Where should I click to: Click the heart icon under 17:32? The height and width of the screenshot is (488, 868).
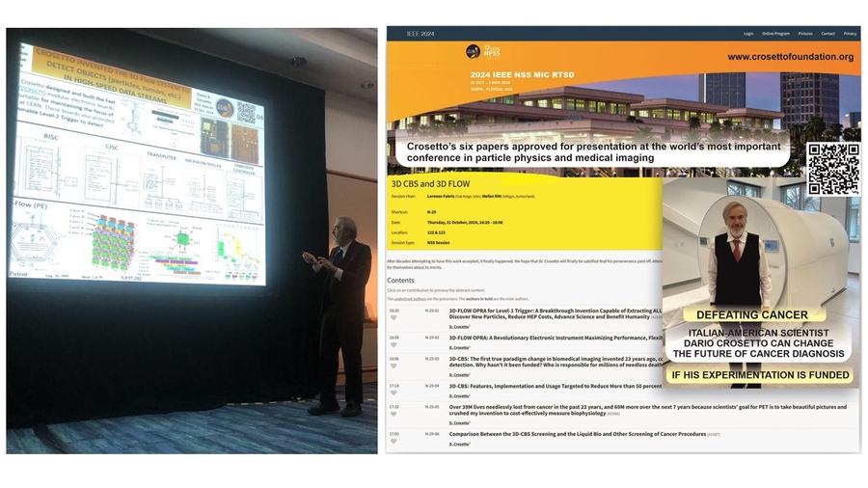coord(393,415)
